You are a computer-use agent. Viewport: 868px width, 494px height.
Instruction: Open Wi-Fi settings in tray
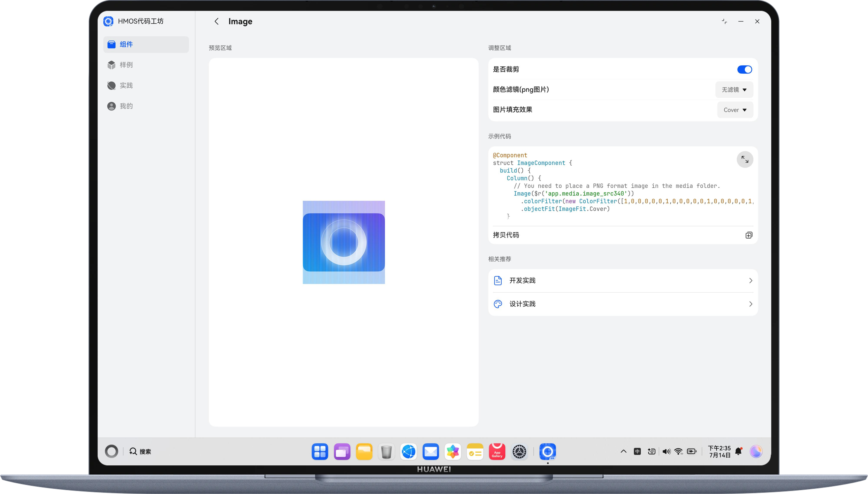678,452
